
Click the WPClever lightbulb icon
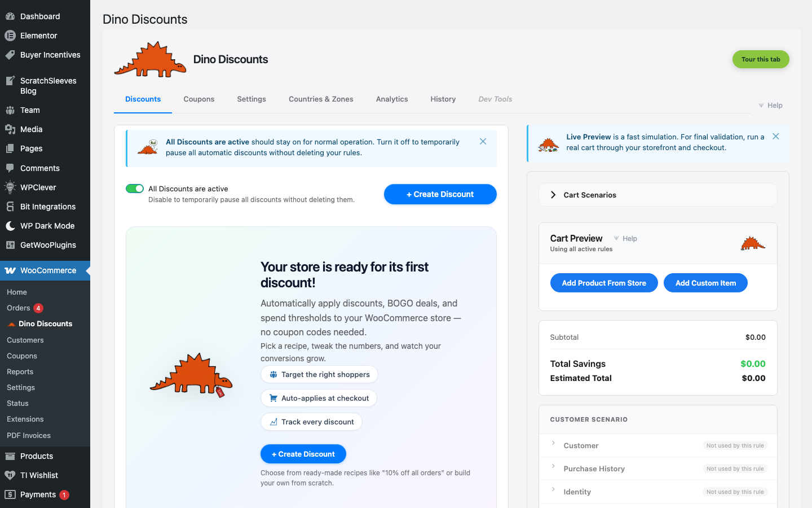(x=10, y=187)
